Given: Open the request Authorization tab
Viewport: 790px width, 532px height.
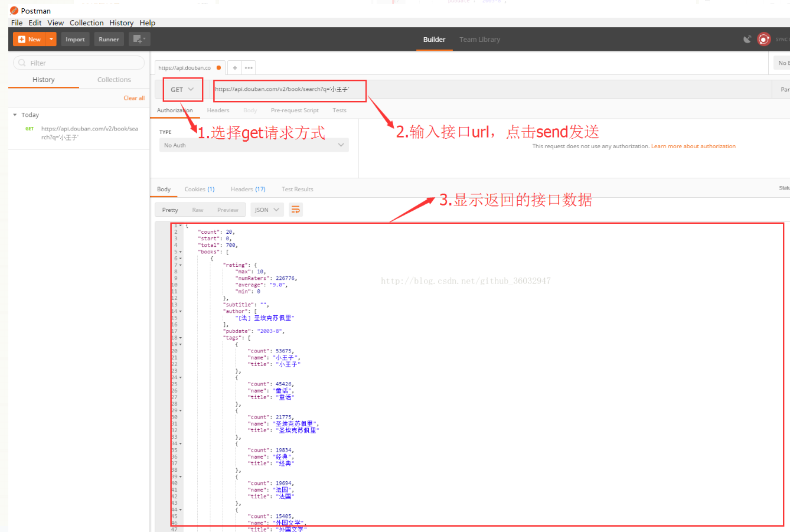Looking at the screenshot, I should 174,110.
